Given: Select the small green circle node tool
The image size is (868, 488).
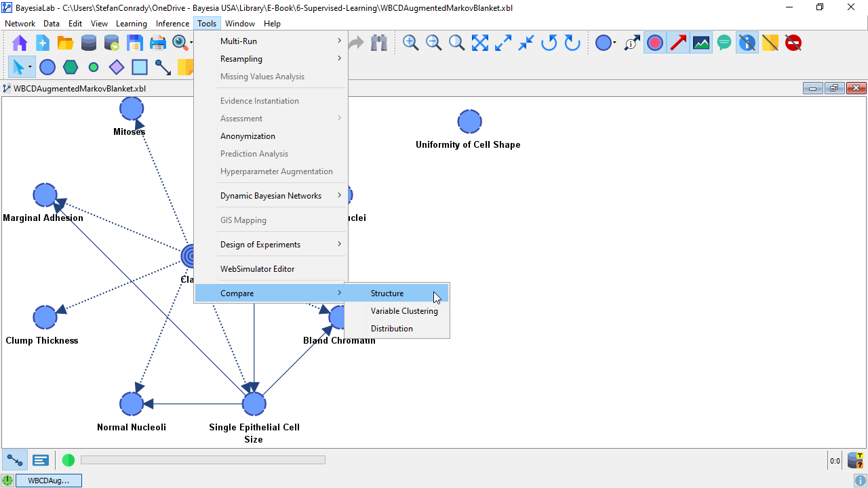Looking at the screenshot, I should click(x=94, y=67).
